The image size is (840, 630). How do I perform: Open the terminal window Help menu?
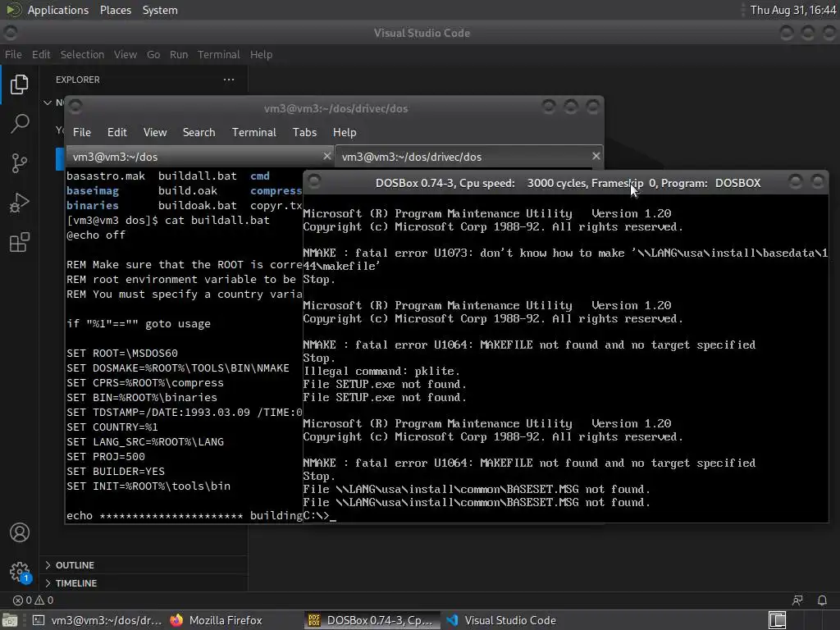pyautogui.click(x=344, y=132)
